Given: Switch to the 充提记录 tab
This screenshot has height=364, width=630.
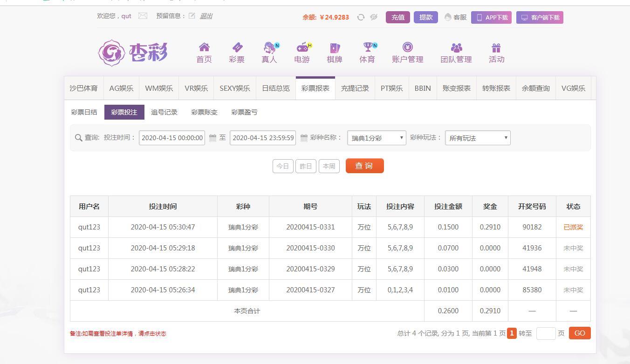Looking at the screenshot, I should pyautogui.click(x=355, y=88).
